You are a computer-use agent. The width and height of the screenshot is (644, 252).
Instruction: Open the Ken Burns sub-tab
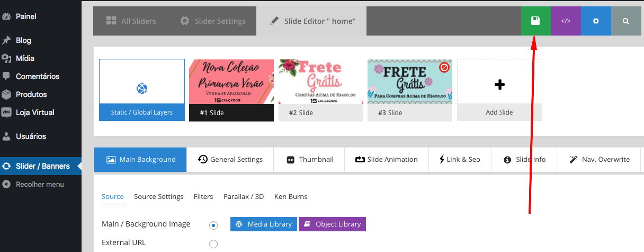tap(290, 197)
